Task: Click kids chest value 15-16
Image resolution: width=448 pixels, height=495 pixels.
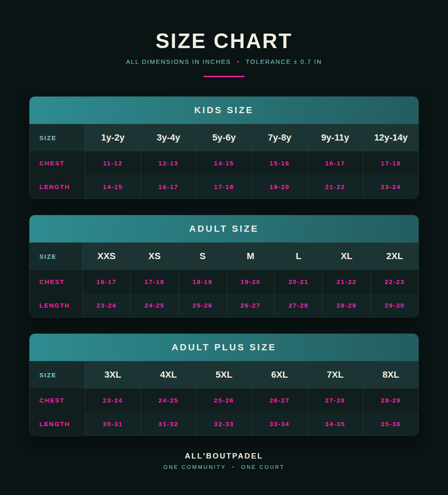Action: 279,163
